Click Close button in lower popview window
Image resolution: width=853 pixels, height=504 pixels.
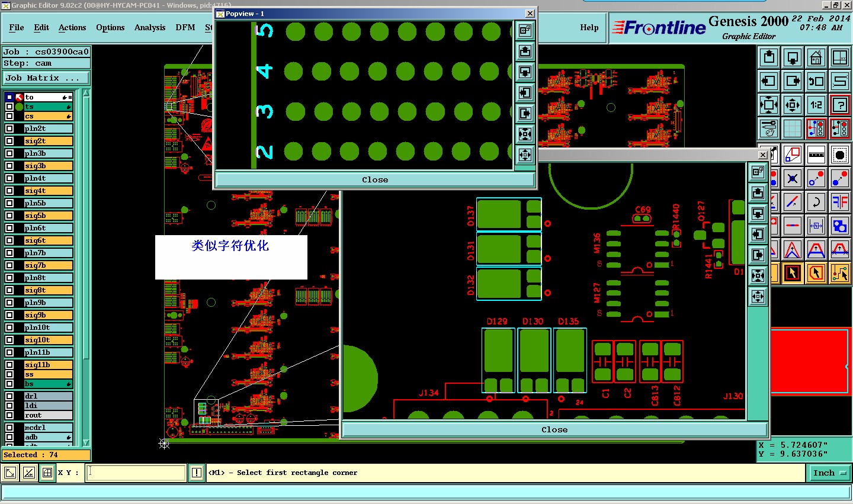pyautogui.click(x=554, y=429)
